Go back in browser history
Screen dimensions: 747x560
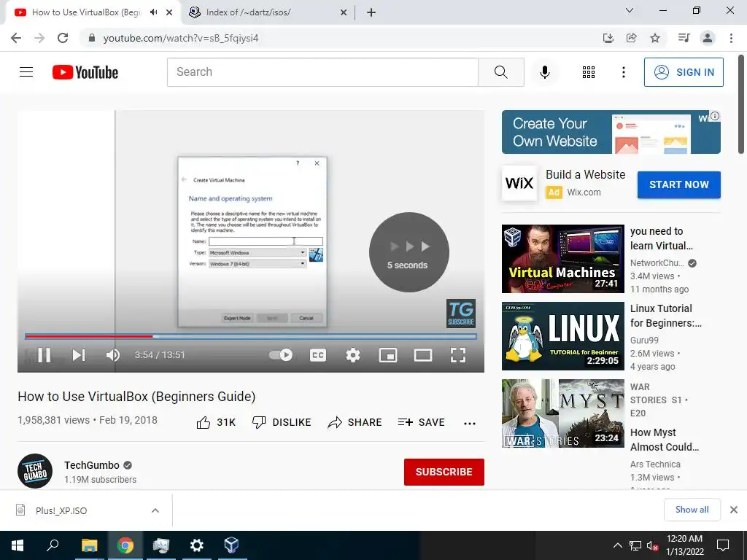tap(16, 38)
